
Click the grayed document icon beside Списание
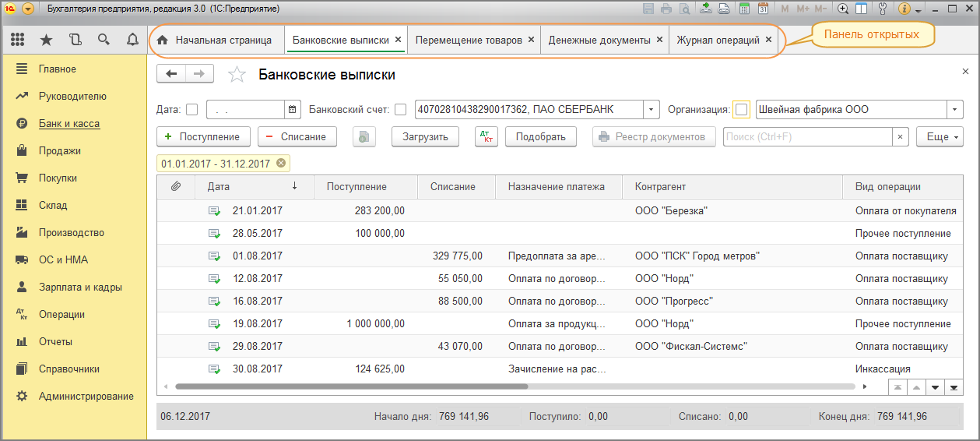coord(364,136)
